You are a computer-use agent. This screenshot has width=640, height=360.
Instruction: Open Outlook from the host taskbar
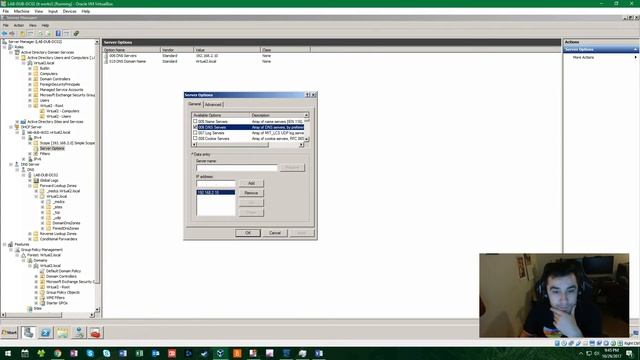click(156, 353)
